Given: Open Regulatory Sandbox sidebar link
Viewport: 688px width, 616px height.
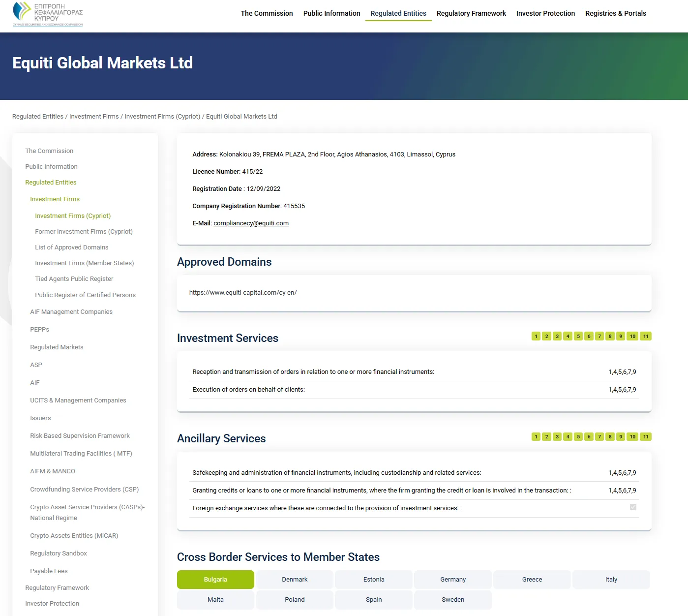Looking at the screenshot, I should pyautogui.click(x=58, y=554).
